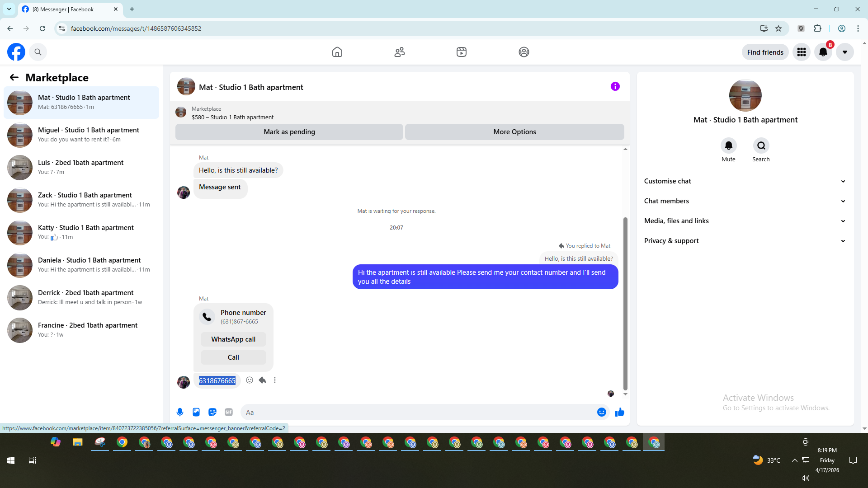The width and height of the screenshot is (868, 488).
Task: Expand Media, files and links section
Action: (745, 221)
